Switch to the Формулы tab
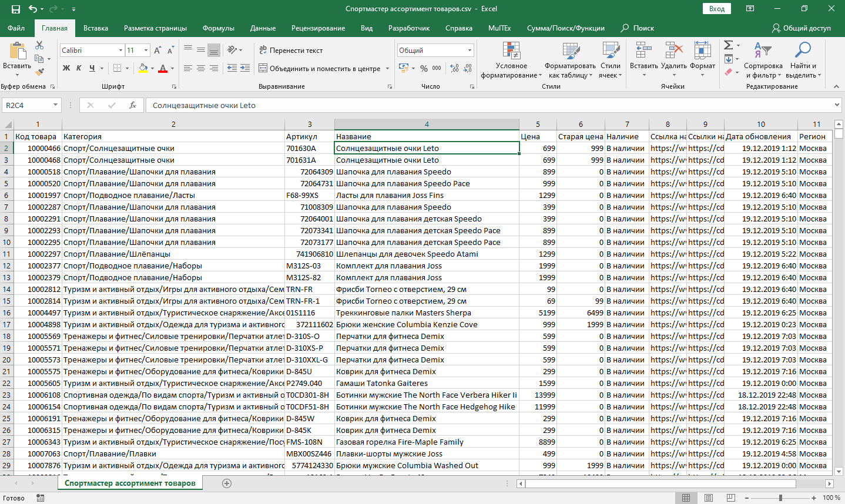845x504 pixels. click(x=219, y=28)
